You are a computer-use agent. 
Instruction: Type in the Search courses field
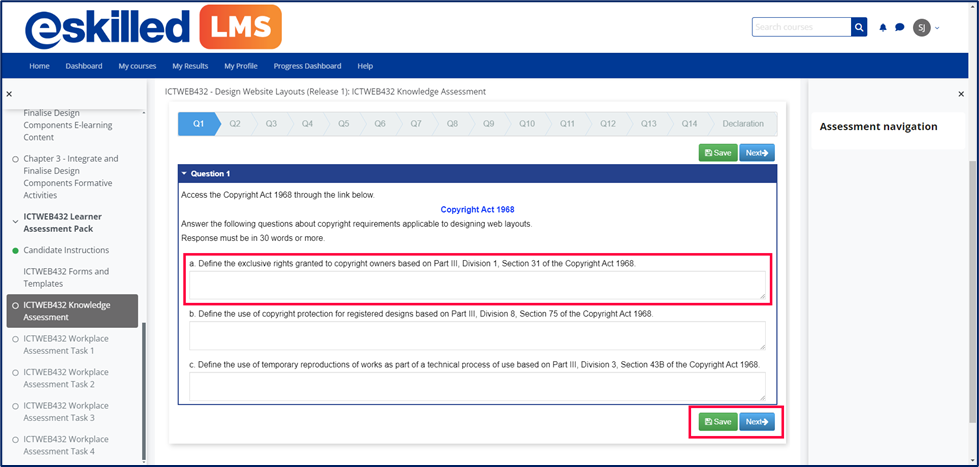click(802, 27)
